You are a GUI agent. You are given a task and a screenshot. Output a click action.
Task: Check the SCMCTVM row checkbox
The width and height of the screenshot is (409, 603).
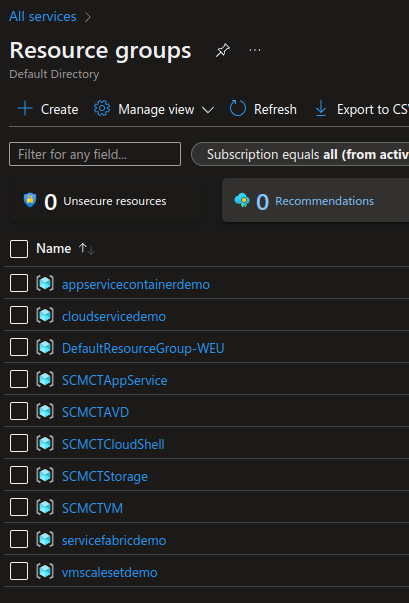click(19, 507)
